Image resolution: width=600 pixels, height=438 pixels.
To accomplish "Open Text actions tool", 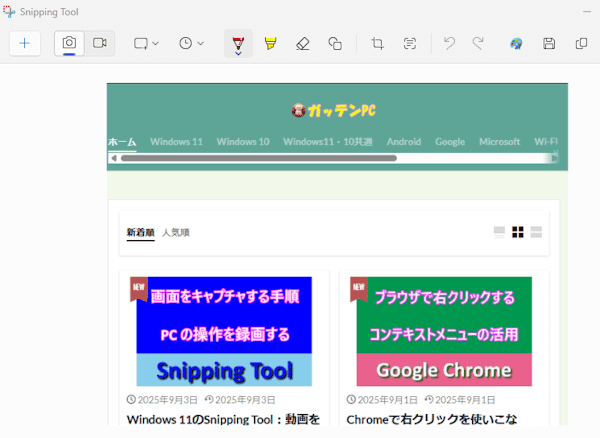I will [409, 44].
